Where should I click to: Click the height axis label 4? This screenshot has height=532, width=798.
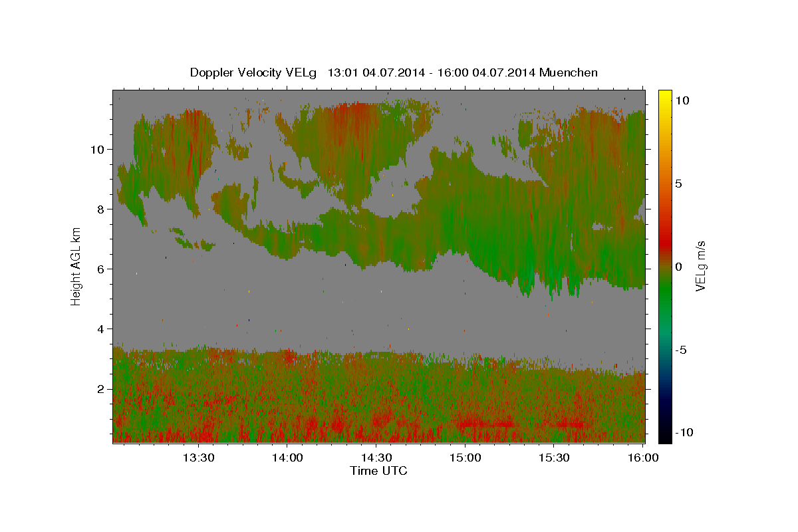[x=100, y=329]
